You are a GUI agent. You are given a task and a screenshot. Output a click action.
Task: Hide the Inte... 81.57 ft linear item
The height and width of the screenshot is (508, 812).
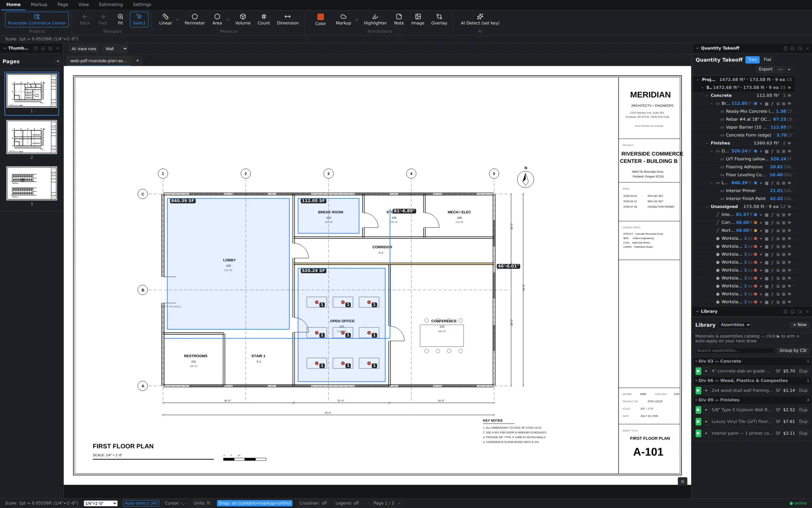[789, 215]
